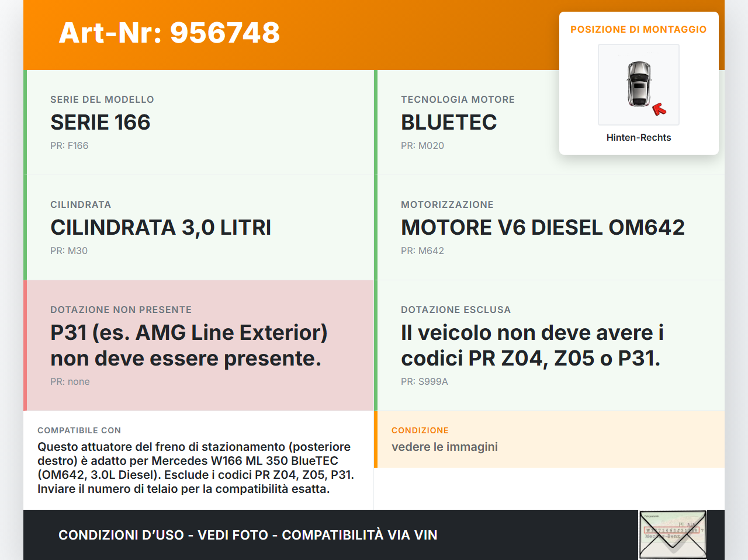Select the CILINDRATA 3,0 LITRI title
Screen dimensions: 748x560
click(161, 228)
